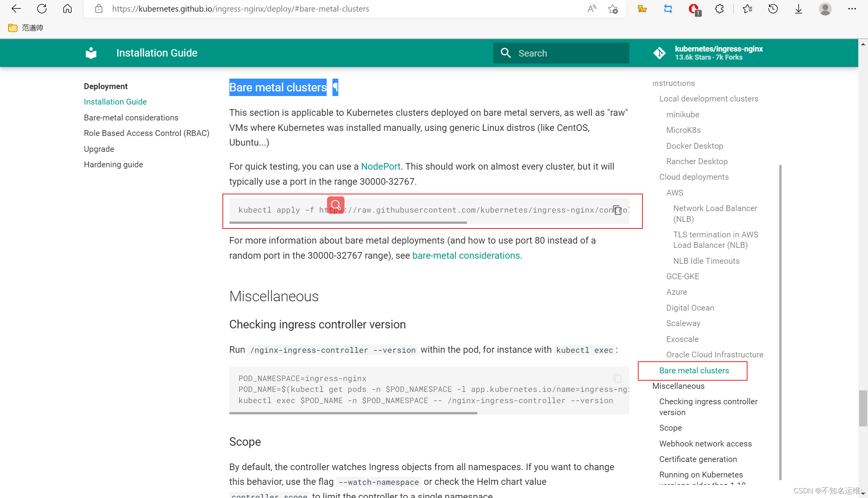Open the Downloads arrow icon
The width and height of the screenshot is (868, 498).
(799, 9)
